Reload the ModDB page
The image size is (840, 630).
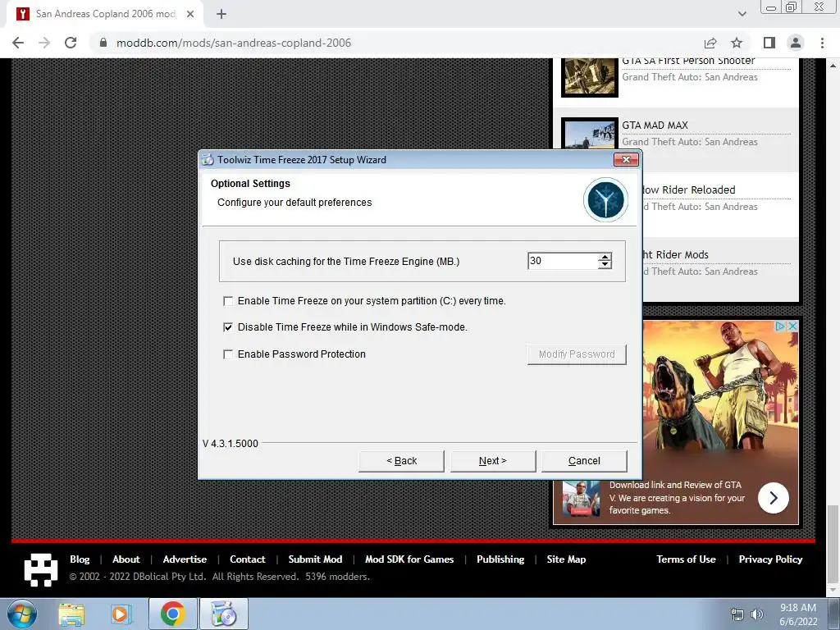tap(71, 43)
